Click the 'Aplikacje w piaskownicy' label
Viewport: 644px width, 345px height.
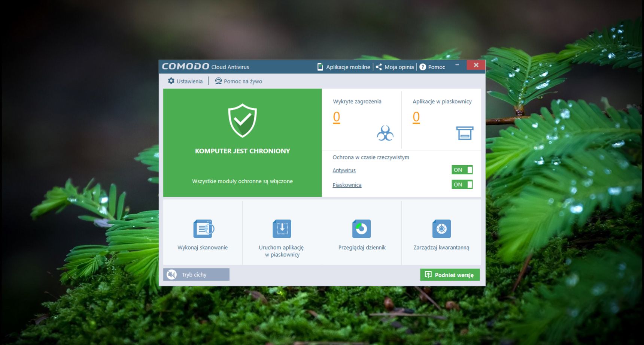pos(442,102)
